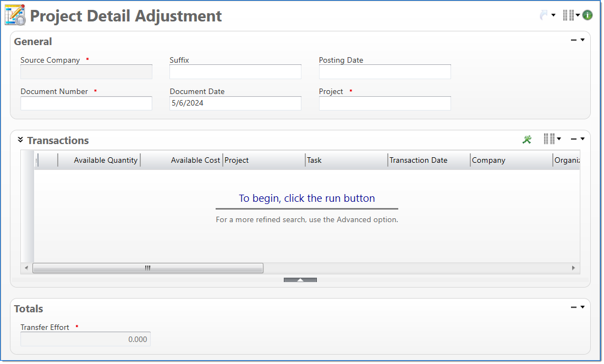Image resolution: width=604 pixels, height=364 pixels.
Task: Collapse the grid using bottom up-arrow bar
Action: pos(300,280)
